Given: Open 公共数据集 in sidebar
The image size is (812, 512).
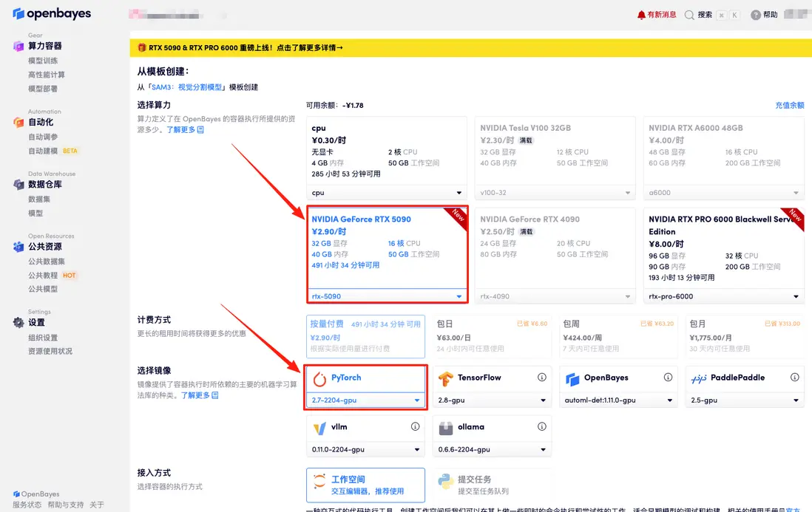Looking at the screenshot, I should (47, 262).
